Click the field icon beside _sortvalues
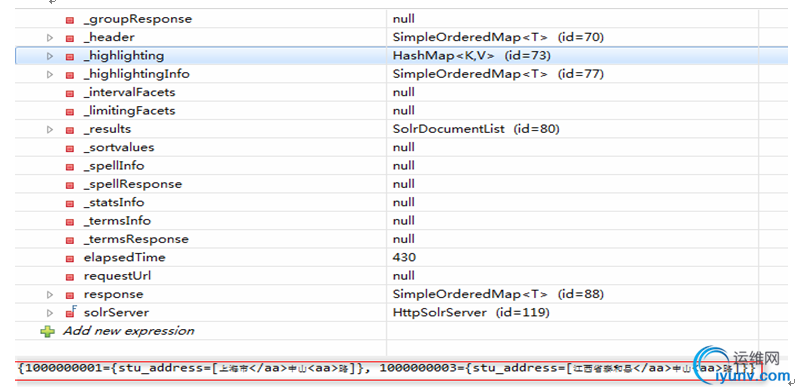 point(70,148)
